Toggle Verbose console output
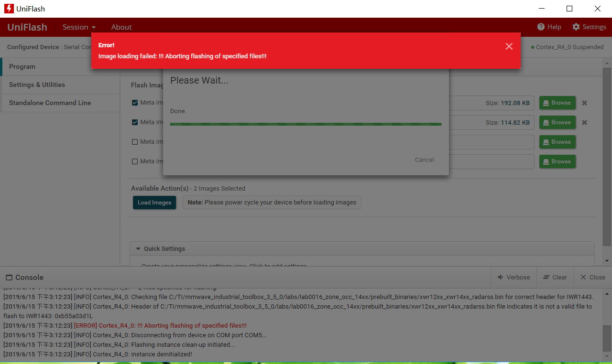This screenshot has width=612, height=364. point(514,277)
